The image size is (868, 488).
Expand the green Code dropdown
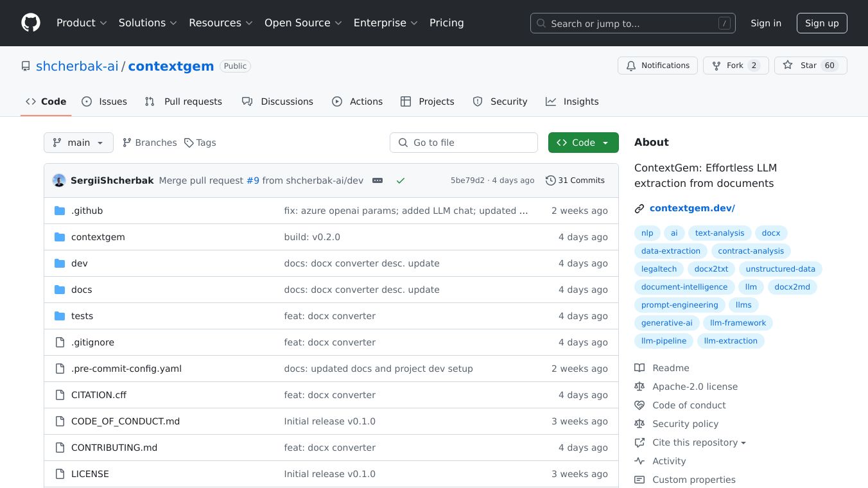583,143
